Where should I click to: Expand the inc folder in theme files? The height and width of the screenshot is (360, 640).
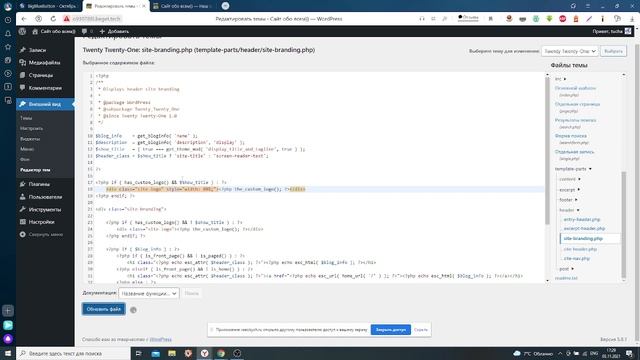(x=560, y=79)
